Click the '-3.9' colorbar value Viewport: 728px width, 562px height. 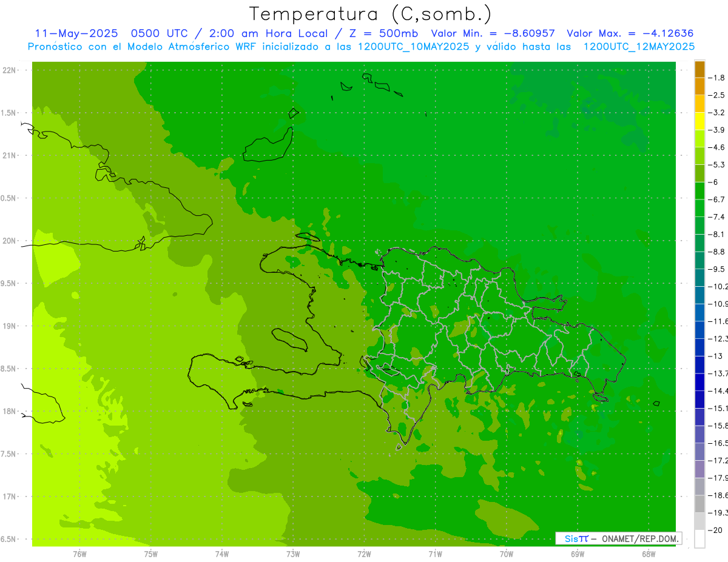[x=716, y=130]
